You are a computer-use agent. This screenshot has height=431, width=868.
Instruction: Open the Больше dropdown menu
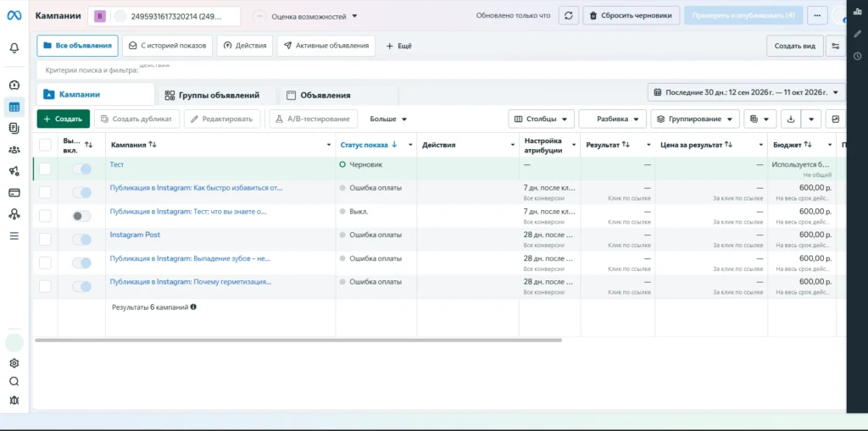(x=388, y=119)
